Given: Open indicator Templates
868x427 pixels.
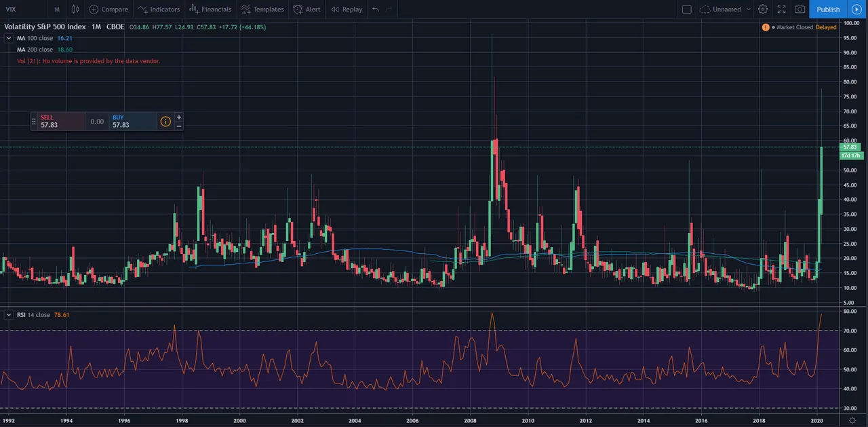Looking at the screenshot, I should pyautogui.click(x=262, y=10).
